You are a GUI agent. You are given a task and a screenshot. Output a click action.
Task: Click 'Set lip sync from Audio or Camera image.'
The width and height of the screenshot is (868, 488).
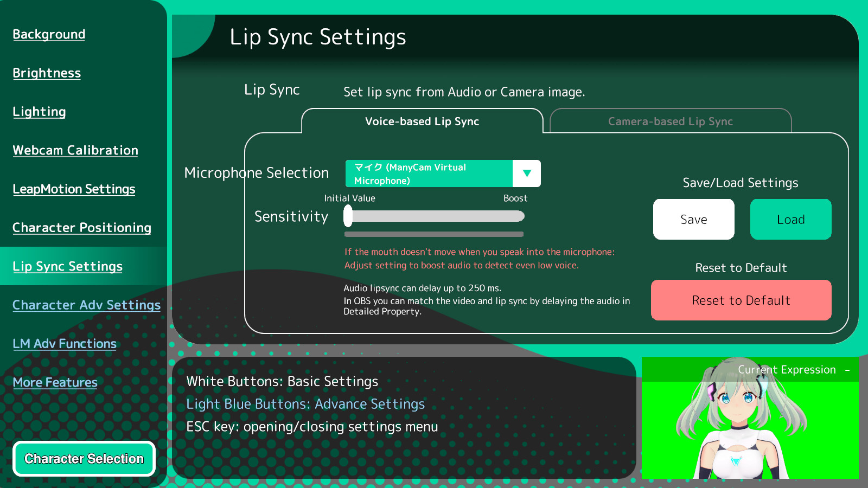click(x=464, y=92)
